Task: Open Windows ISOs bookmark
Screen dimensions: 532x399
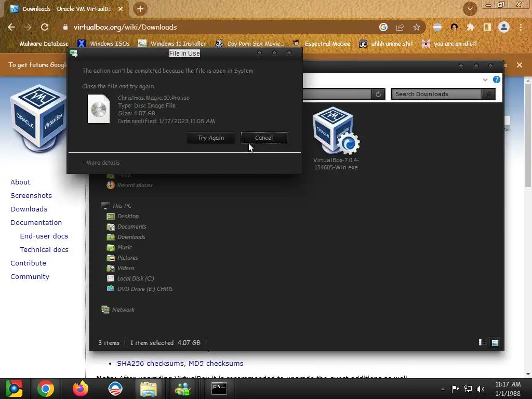Action: coord(104,44)
